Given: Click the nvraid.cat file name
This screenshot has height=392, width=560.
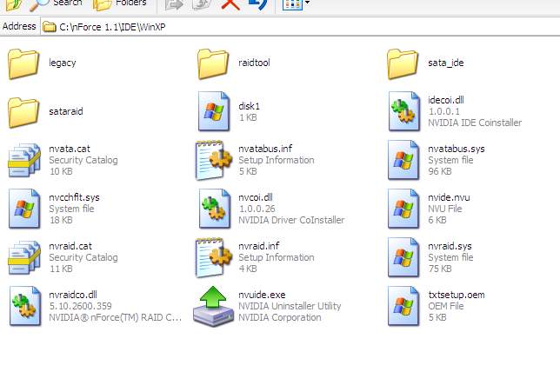Looking at the screenshot, I should point(70,246).
